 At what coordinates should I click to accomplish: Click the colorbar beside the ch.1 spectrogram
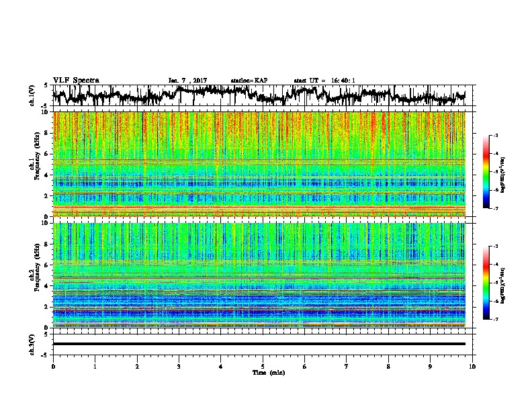[x=486, y=172]
